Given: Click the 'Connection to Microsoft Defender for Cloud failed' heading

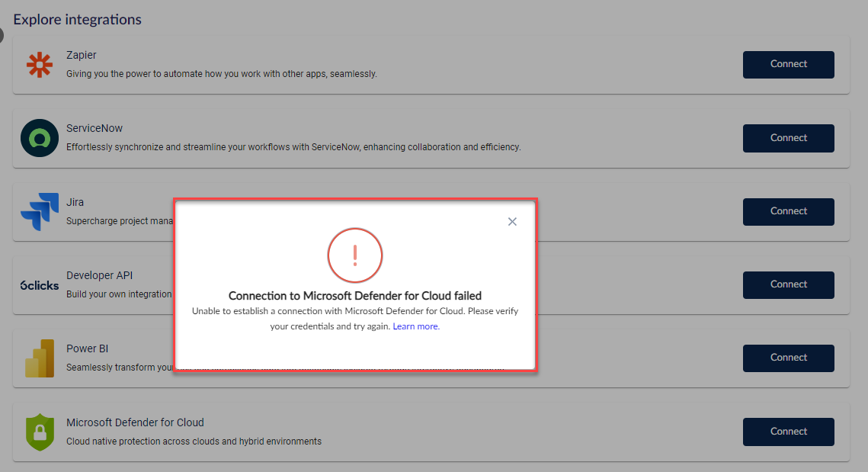Looking at the screenshot, I should click(x=355, y=296).
